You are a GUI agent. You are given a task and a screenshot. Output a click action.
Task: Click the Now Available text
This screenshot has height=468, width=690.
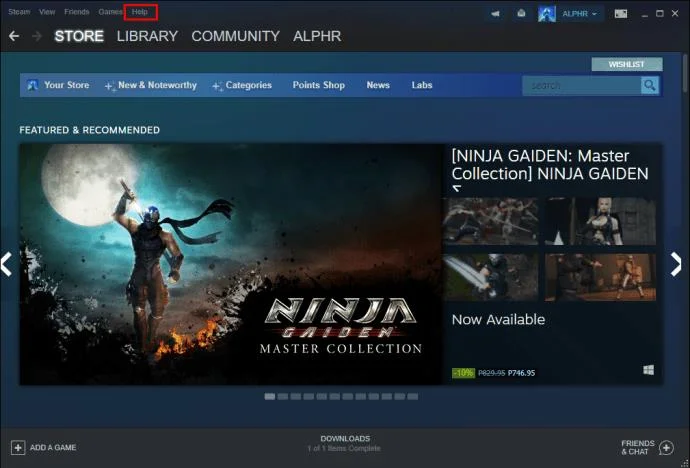click(498, 319)
